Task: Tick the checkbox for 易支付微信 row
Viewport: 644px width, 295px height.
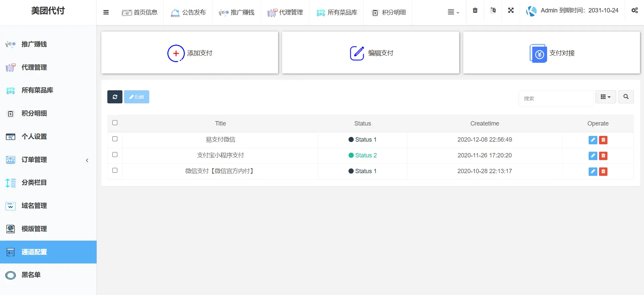Action: 115,139
